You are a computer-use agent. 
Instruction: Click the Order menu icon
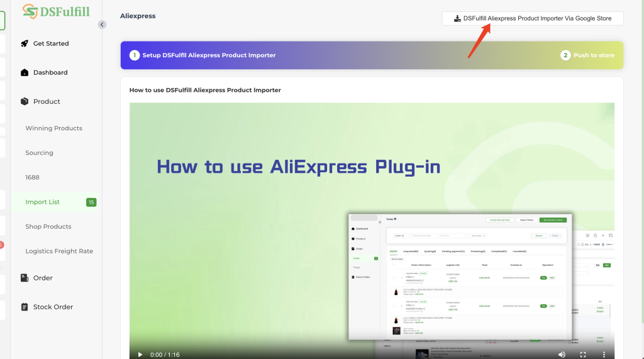(x=25, y=278)
